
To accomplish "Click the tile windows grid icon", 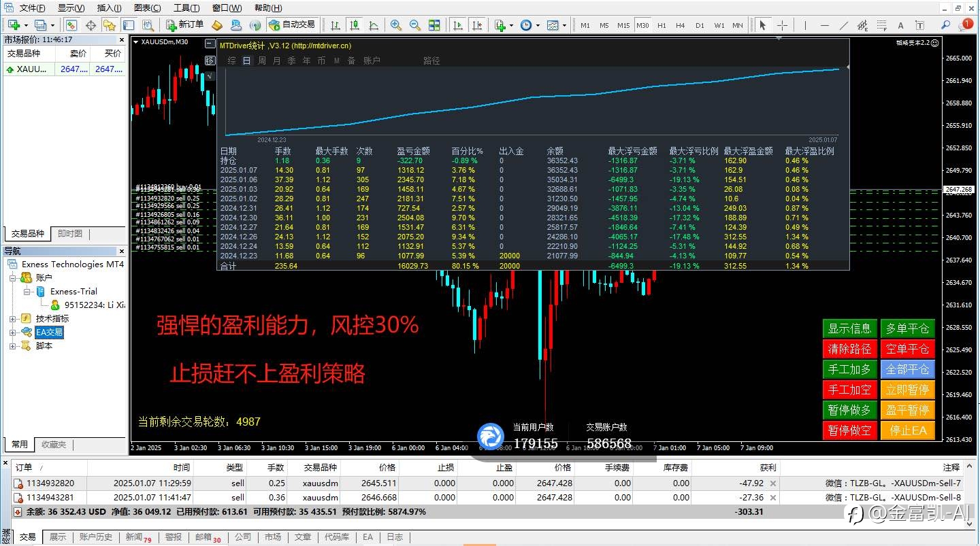I will pyautogui.click(x=435, y=25).
